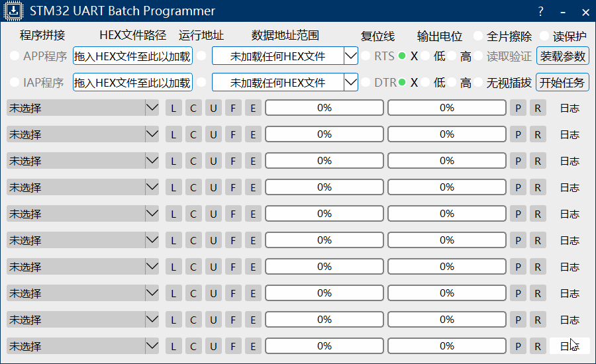Click the F button in the first port row
This screenshot has width=596, height=364.
(x=233, y=108)
